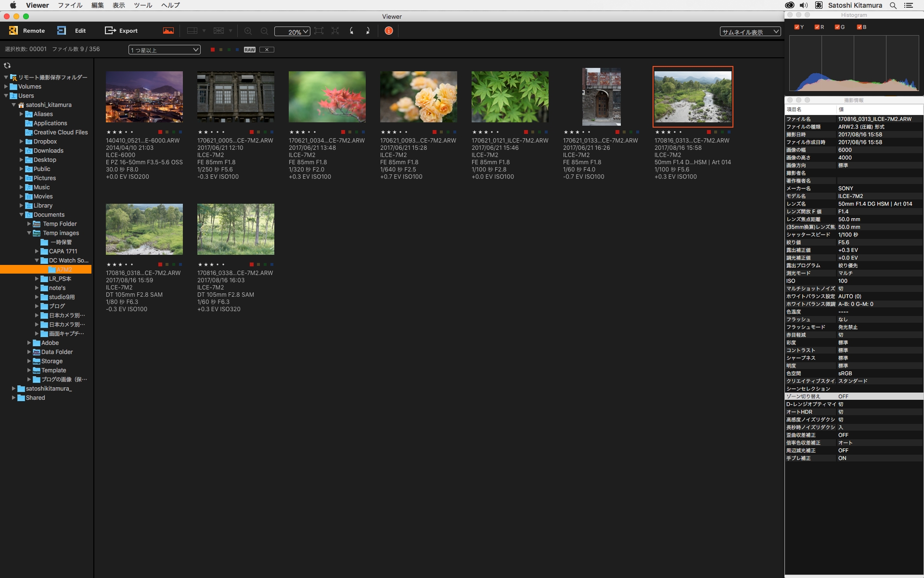Rotate image clockwise
The height and width of the screenshot is (578, 924).
tap(368, 30)
